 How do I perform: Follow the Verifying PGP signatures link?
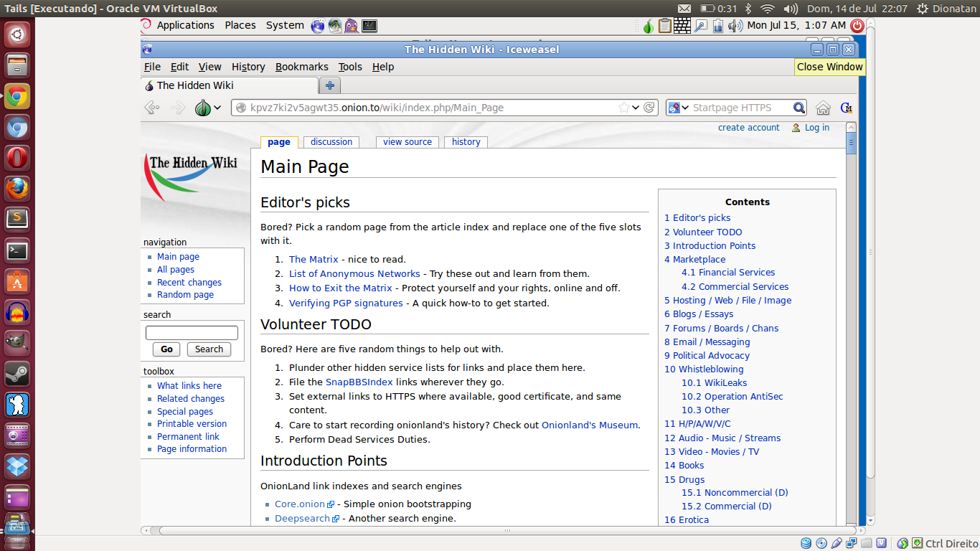(346, 303)
